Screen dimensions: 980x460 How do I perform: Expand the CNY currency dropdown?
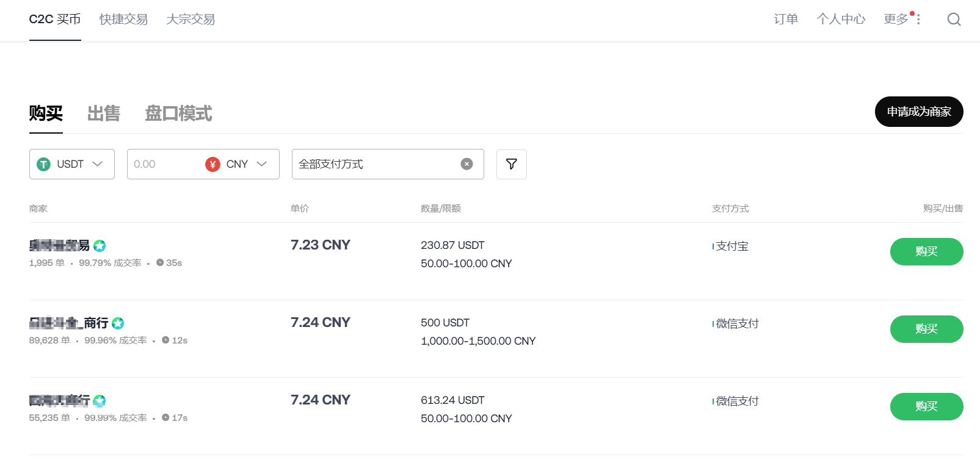coord(262,164)
